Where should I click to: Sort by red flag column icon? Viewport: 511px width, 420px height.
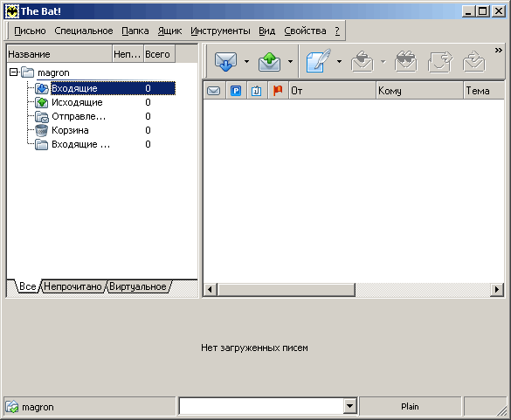(x=278, y=90)
